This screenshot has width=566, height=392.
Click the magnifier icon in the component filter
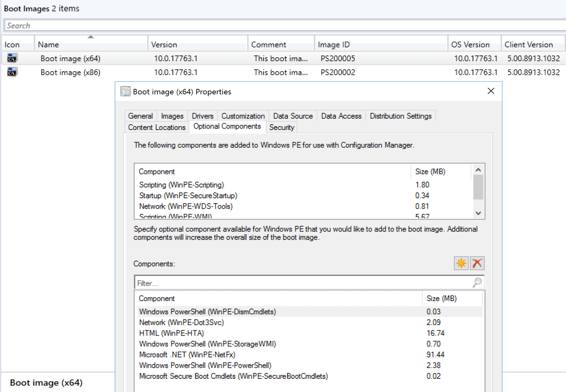click(x=477, y=282)
